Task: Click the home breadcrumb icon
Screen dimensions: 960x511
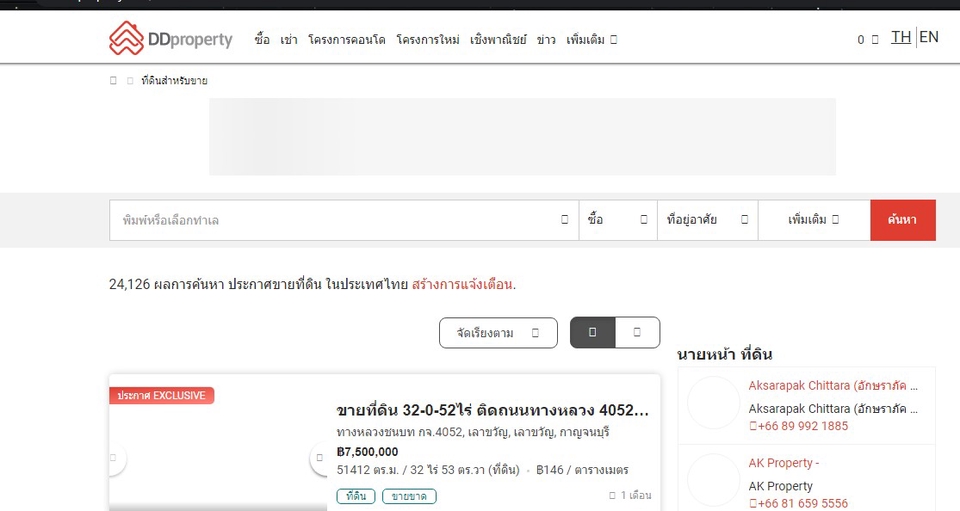Action: coord(113,80)
